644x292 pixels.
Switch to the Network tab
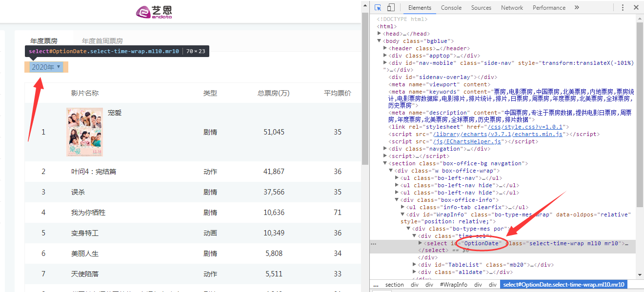click(x=512, y=7)
